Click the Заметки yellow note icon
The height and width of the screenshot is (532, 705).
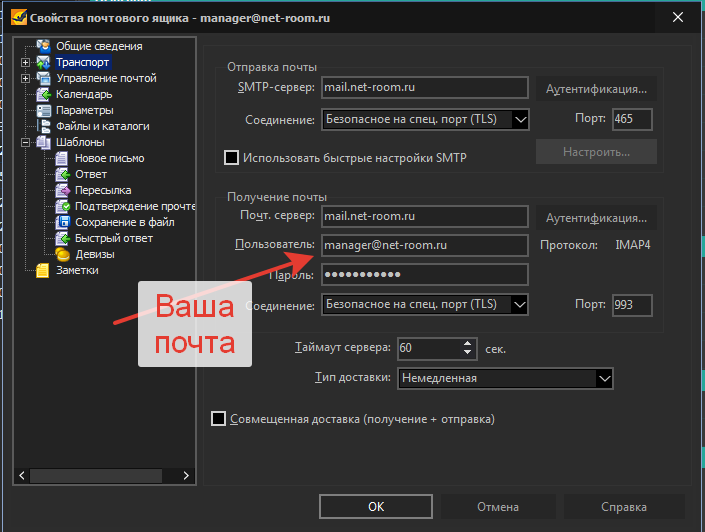pyautogui.click(x=43, y=270)
